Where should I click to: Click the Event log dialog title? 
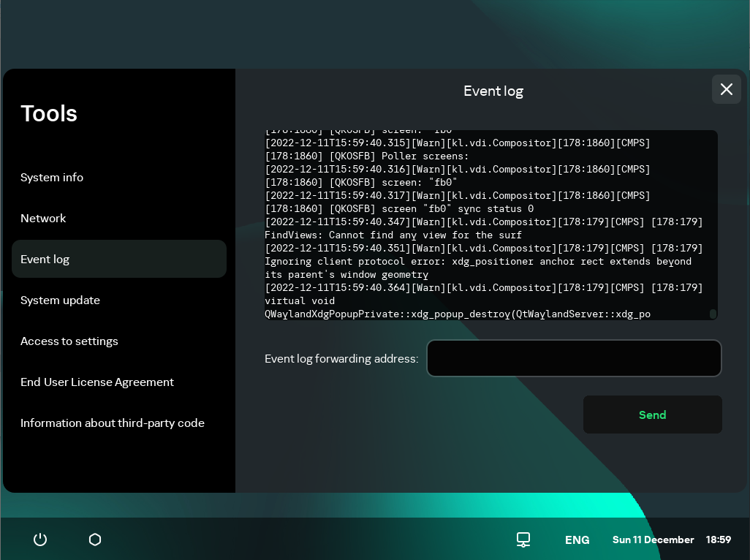tap(493, 91)
